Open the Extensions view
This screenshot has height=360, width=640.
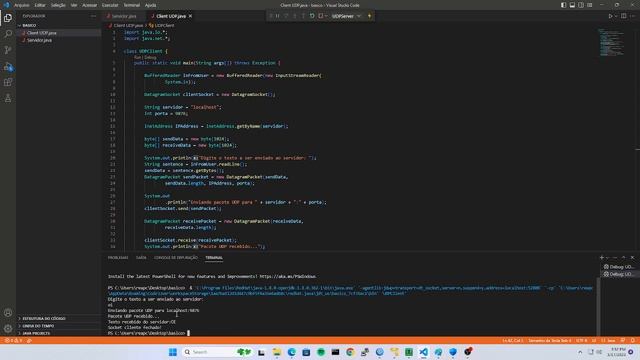[8, 82]
